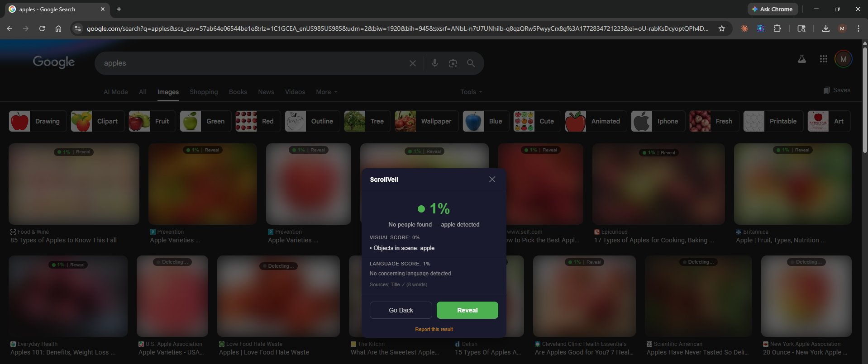Open the Chrome three-dot menu
This screenshot has width=868, height=364.
click(858, 28)
